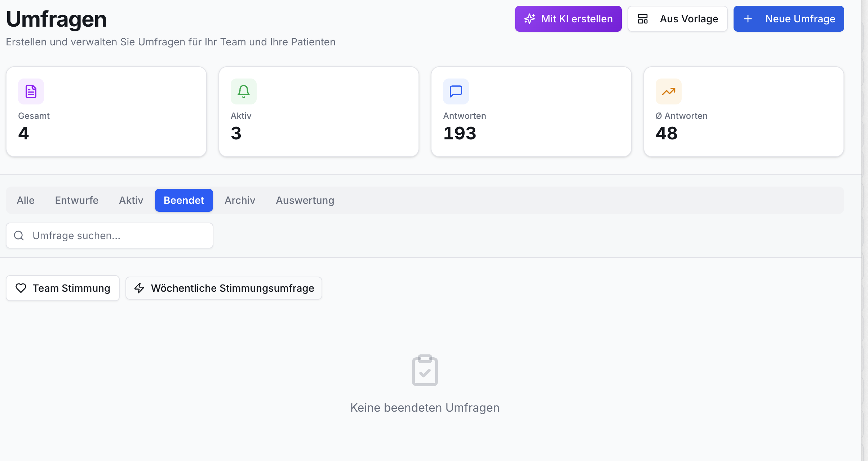Start a Neue Umfrage

point(789,19)
